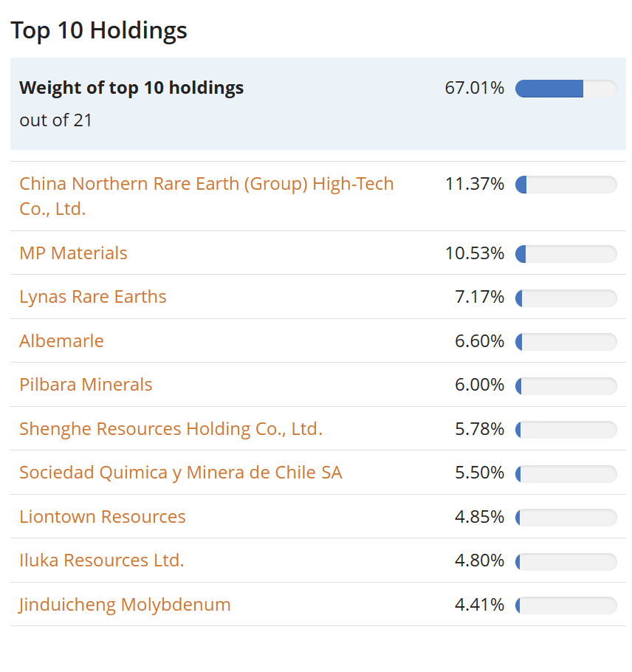
Task: Open the Albemarle holding details
Action: [61, 341]
